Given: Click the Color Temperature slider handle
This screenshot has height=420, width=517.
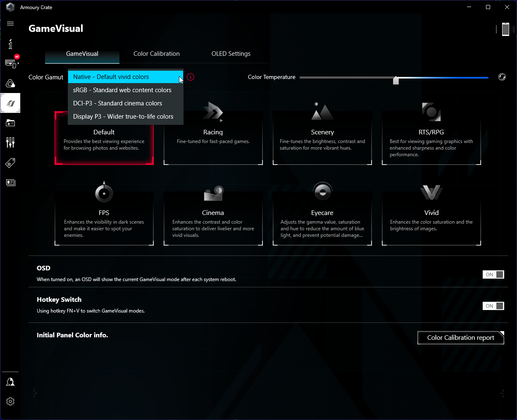Looking at the screenshot, I should (x=396, y=80).
